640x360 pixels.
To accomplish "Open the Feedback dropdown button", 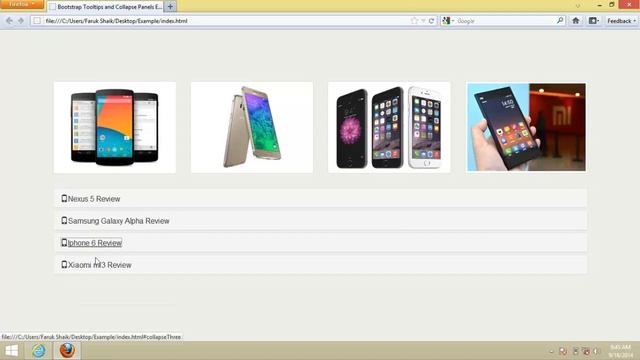I will pyautogui.click(x=621, y=20).
